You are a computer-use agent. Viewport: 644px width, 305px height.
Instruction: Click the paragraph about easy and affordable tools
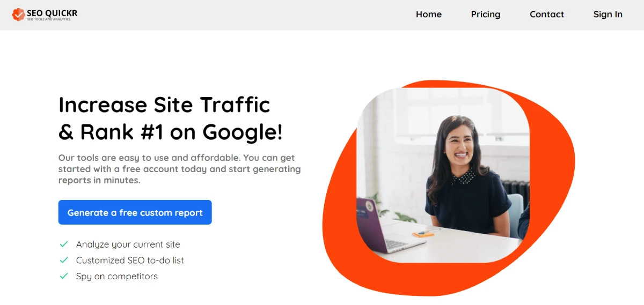[x=180, y=169]
